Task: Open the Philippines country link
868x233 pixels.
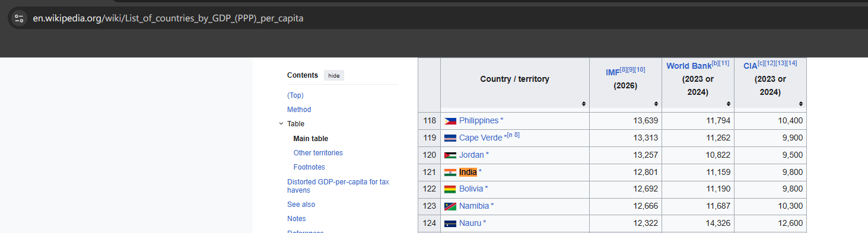Action: [479, 121]
